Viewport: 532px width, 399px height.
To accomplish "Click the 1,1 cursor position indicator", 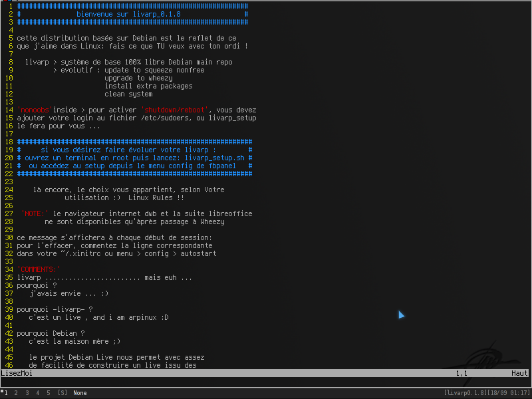I will click(462, 373).
